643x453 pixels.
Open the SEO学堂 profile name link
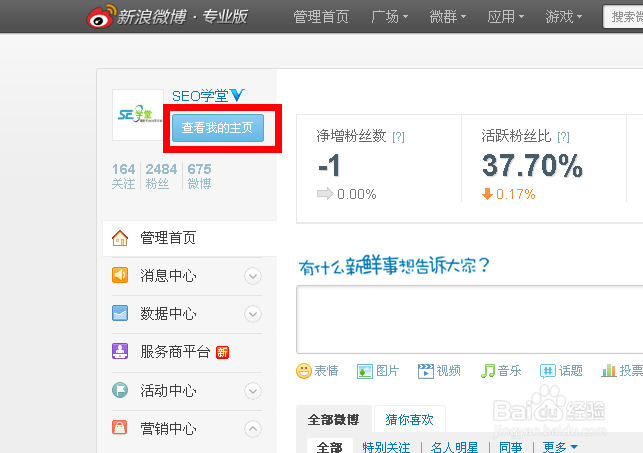pyautogui.click(x=200, y=96)
